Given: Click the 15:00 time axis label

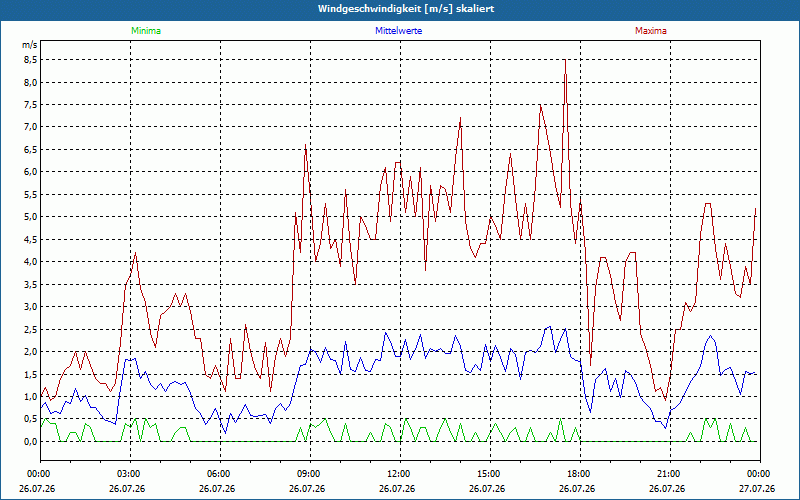Looking at the screenshot, I should (x=488, y=474).
